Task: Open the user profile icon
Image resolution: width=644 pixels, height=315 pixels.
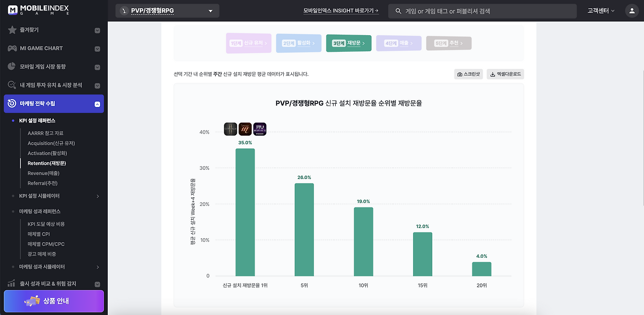Action: (631, 11)
